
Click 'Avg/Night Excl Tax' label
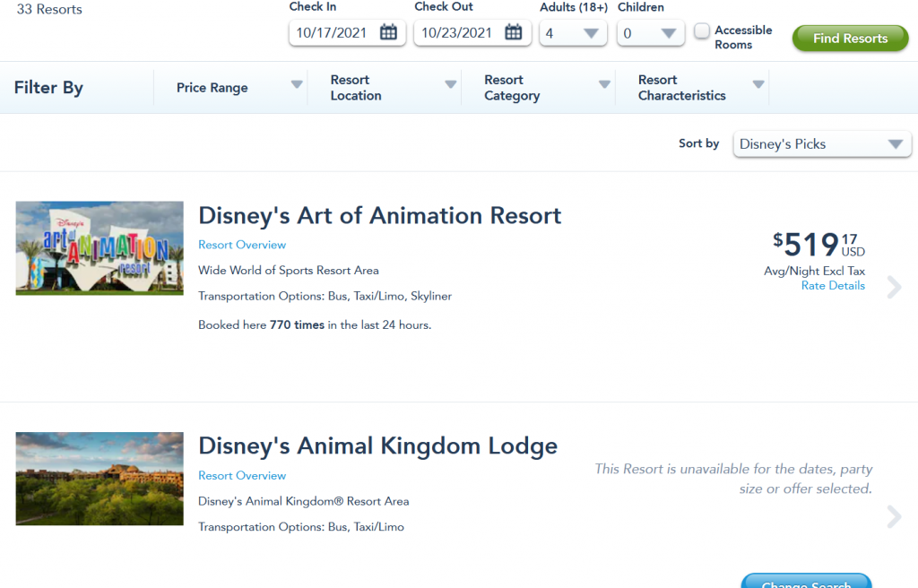point(814,272)
